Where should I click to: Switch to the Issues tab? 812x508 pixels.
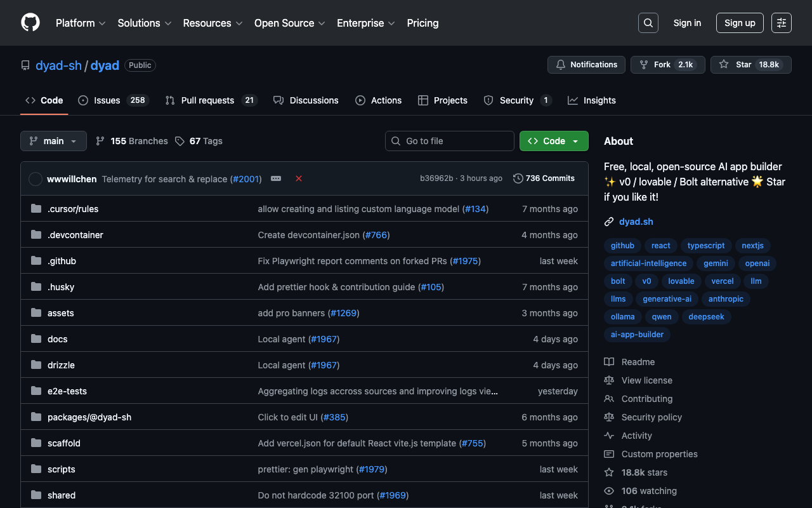pos(107,100)
